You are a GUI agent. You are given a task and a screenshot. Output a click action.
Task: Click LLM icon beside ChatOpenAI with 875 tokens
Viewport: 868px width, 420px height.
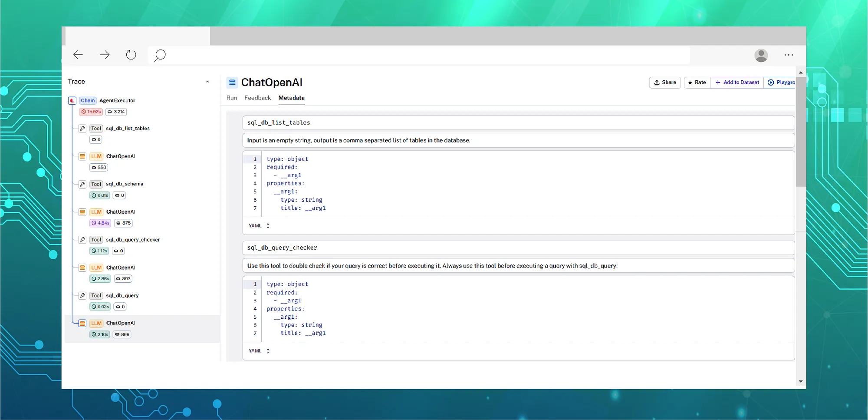(x=82, y=212)
